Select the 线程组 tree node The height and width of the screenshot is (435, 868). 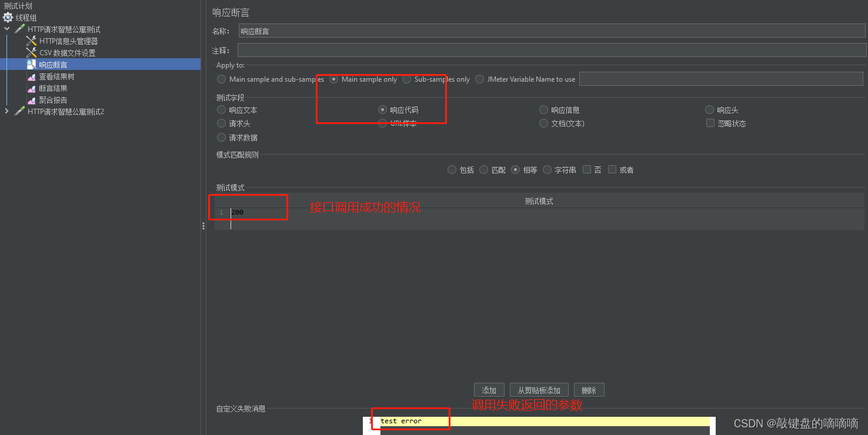point(26,18)
